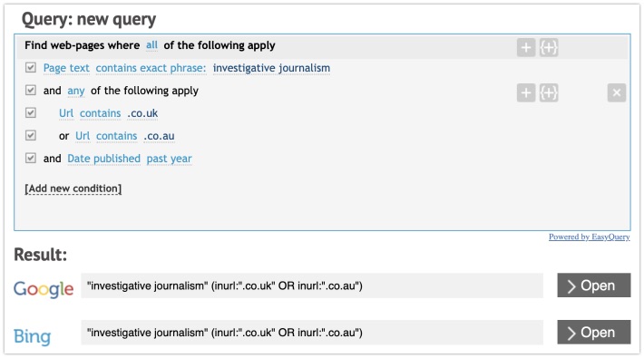Click the Bing logo
The image size is (644, 358).
pos(32,336)
